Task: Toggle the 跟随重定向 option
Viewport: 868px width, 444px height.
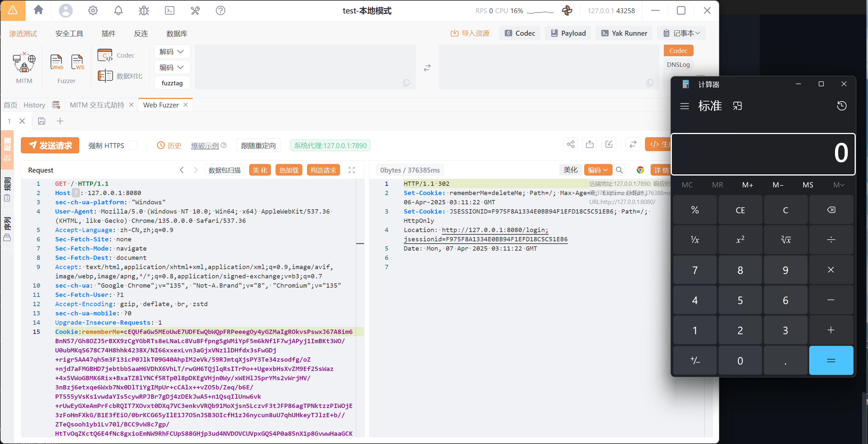Action: (x=258, y=145)
